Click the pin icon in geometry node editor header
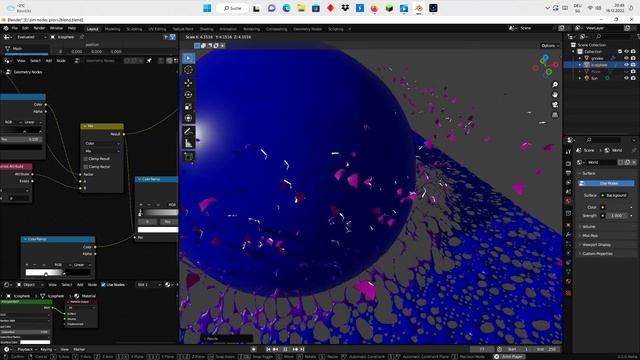The image size is (640, 360). (149, 60)
